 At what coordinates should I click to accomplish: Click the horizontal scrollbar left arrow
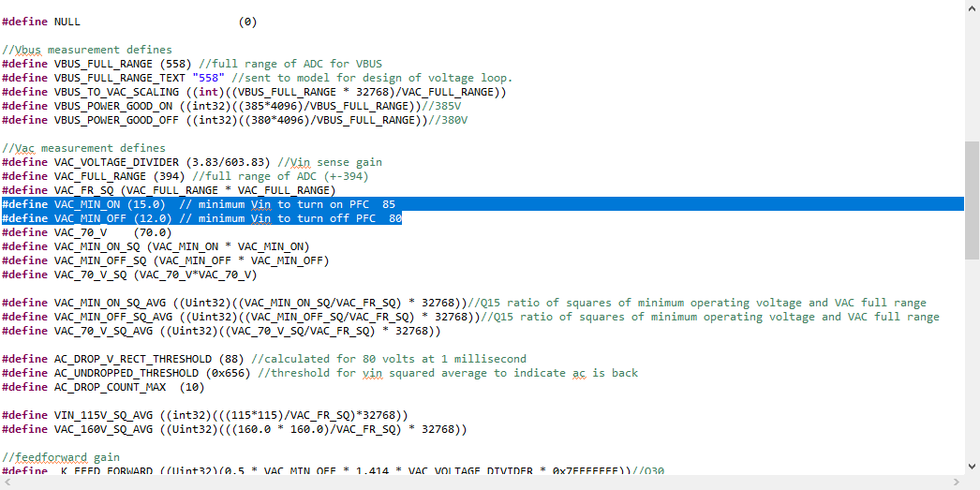pos(7,482)
